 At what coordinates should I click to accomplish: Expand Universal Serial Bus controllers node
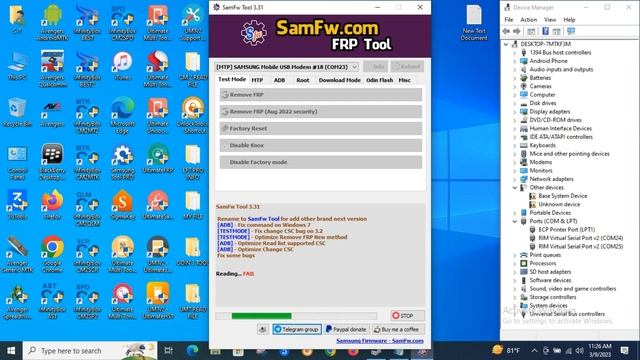tap(515, 314)
